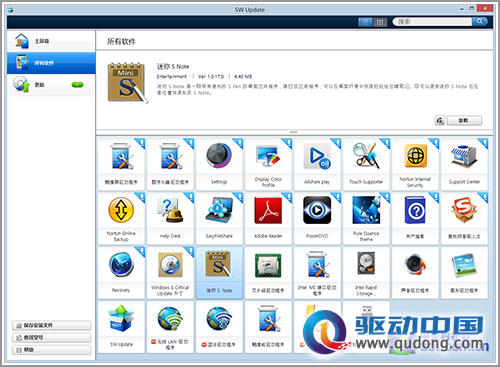The width and height of the screenshot is (500, 367).
Task: Click download badge on Settings tile
Action: point(239,143)
